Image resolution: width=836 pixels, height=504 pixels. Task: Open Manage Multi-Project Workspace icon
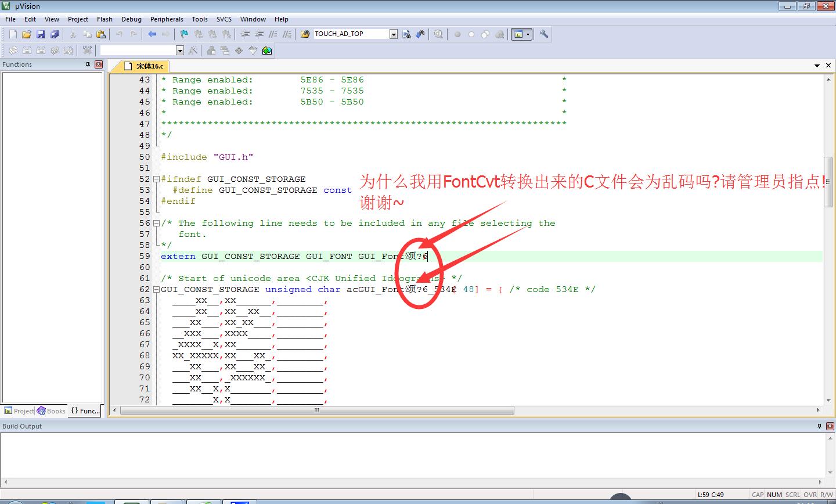click(225, 51)
